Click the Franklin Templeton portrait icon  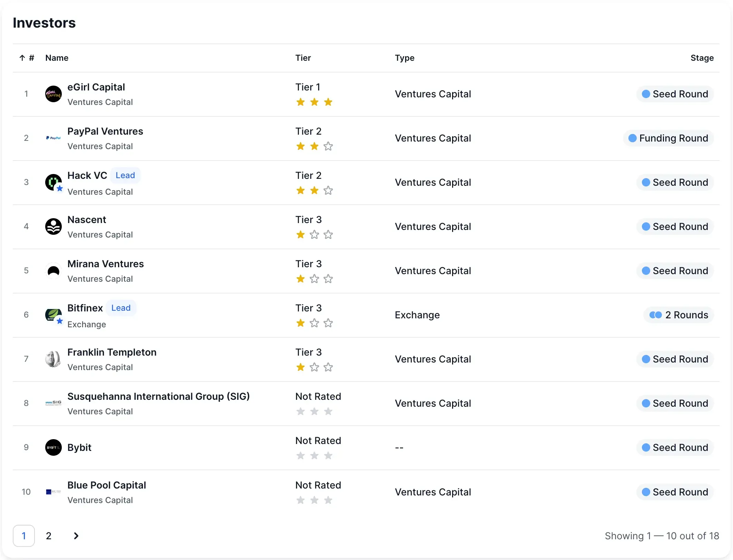click(x=53, y=359)
